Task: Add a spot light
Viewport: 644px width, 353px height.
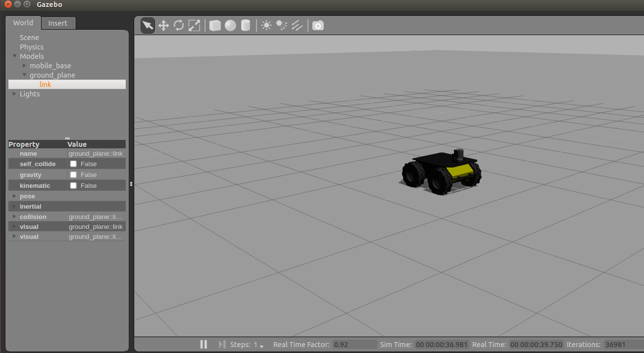Action: click(x=282, y=25)
